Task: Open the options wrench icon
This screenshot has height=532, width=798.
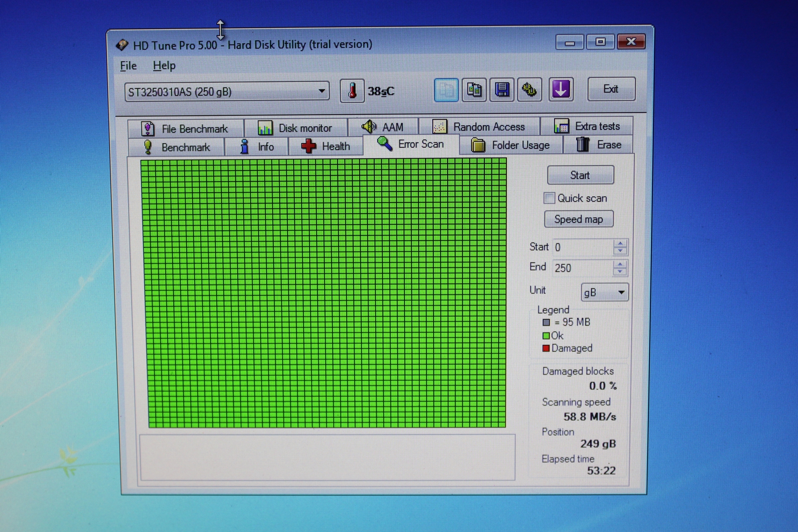Action: (x=529, y=90)
